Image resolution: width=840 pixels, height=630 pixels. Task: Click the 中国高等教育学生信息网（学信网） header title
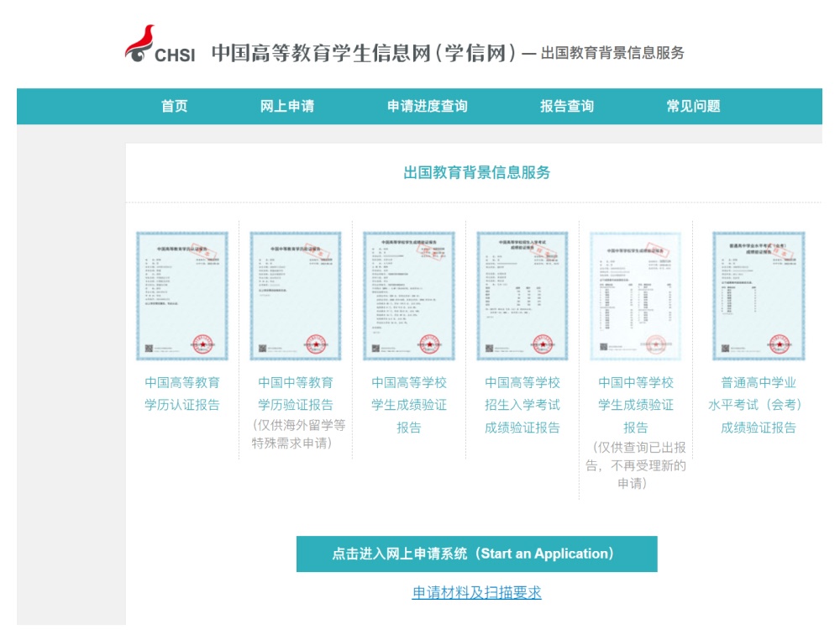364,53
